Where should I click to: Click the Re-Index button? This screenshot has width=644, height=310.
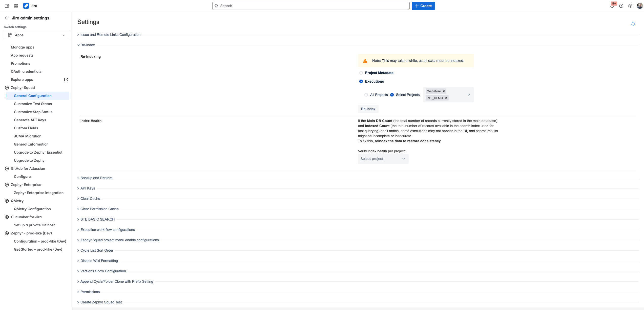click(x=368, y=109)
